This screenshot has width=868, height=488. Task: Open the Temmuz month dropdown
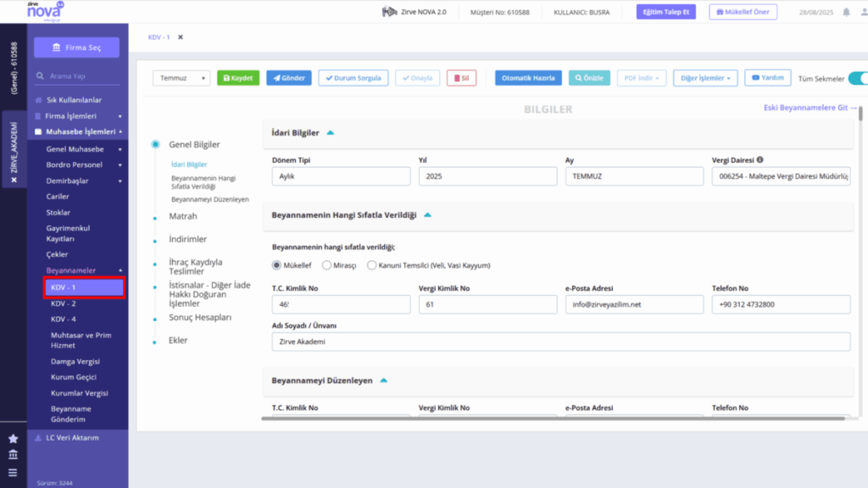click(x=181, y=78)
